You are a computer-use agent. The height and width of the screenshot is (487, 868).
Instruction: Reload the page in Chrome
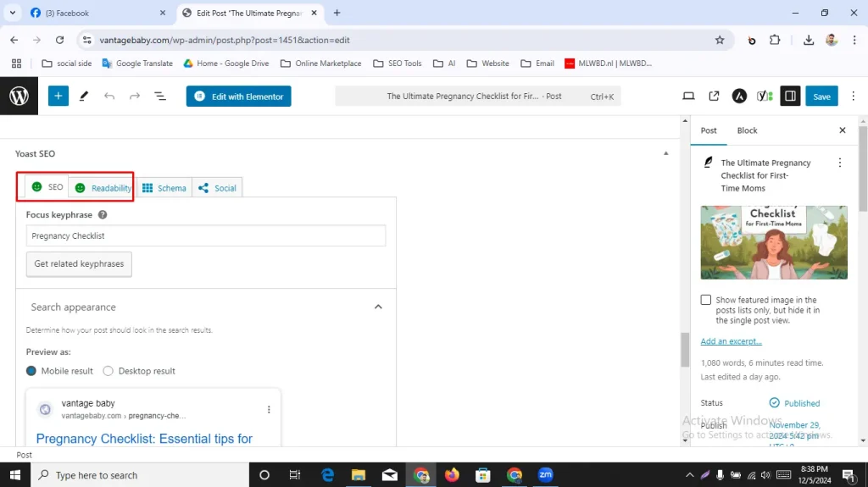[x=60, y=40]
